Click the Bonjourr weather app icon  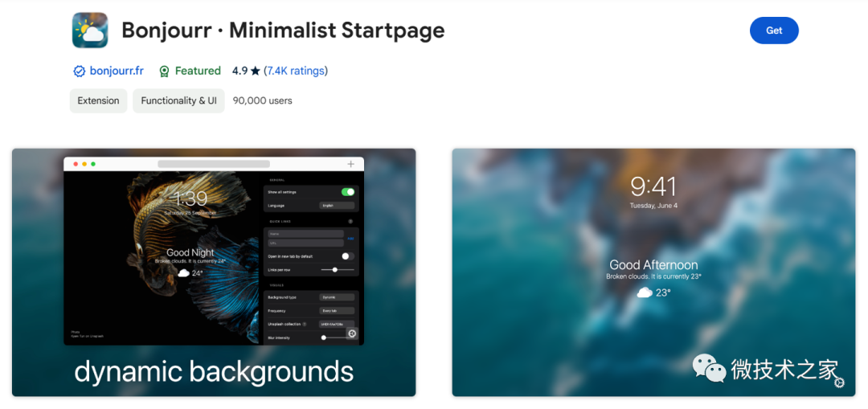coord(90,31)
